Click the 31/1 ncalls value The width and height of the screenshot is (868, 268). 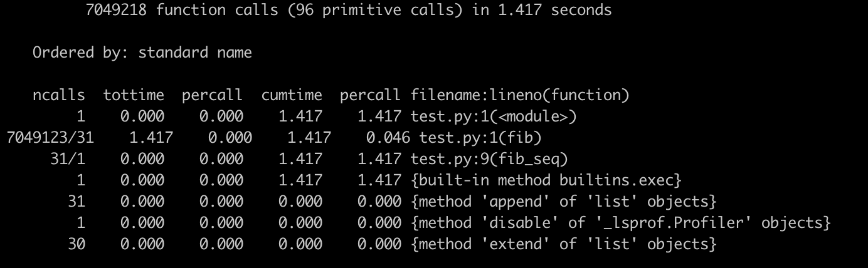point(68,159)
